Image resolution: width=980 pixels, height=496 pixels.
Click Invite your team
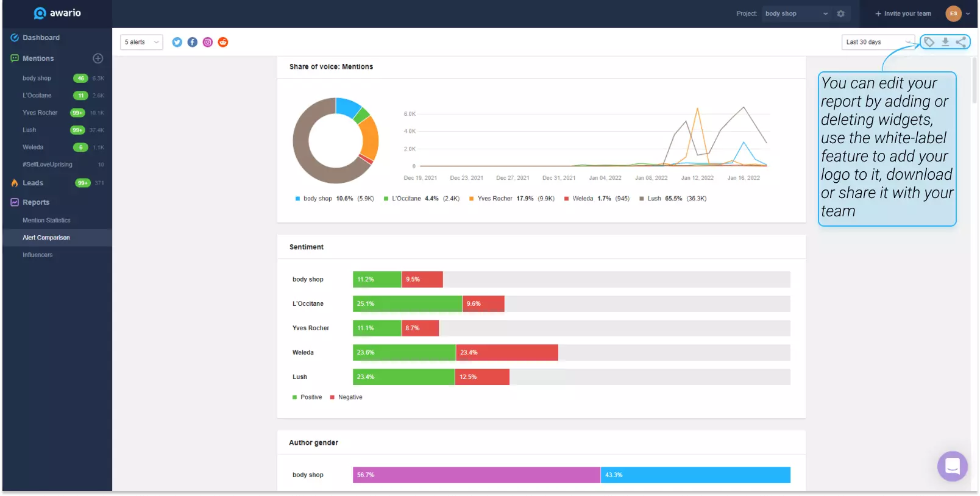(x=903, y=13)
